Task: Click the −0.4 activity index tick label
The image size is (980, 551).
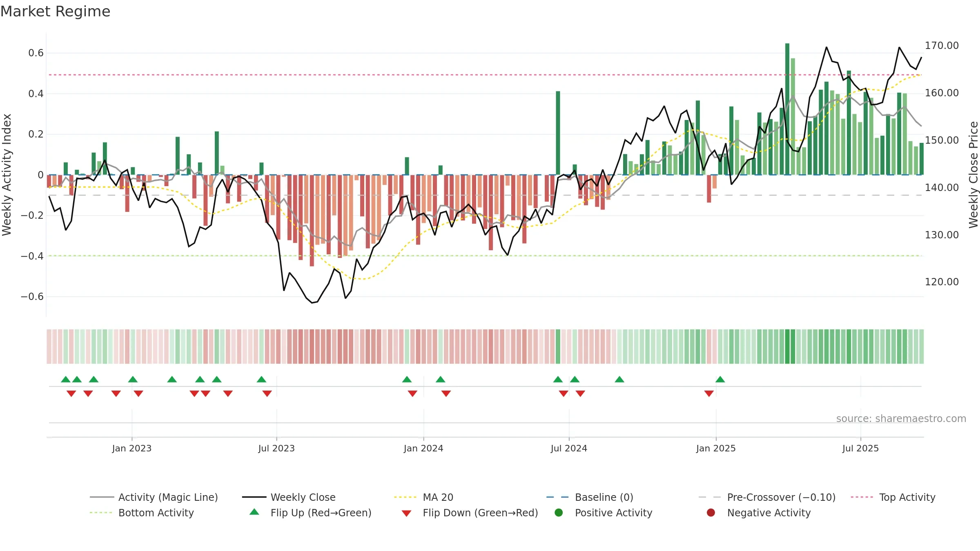Action: (x=32, y=256)
